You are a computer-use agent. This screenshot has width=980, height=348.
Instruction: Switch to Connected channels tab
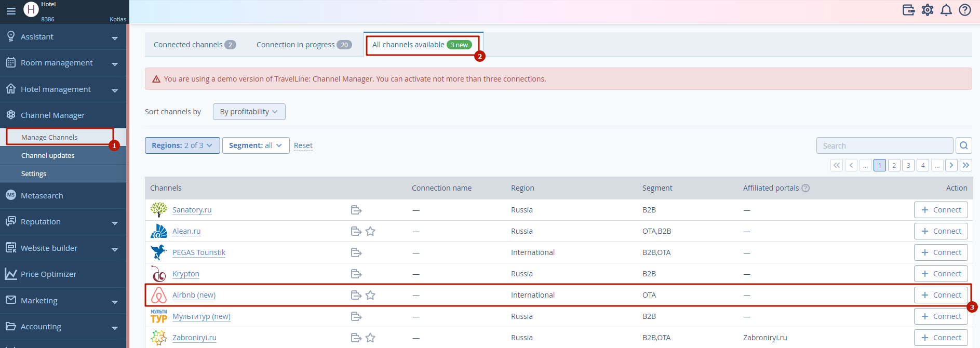click(195, 45)
